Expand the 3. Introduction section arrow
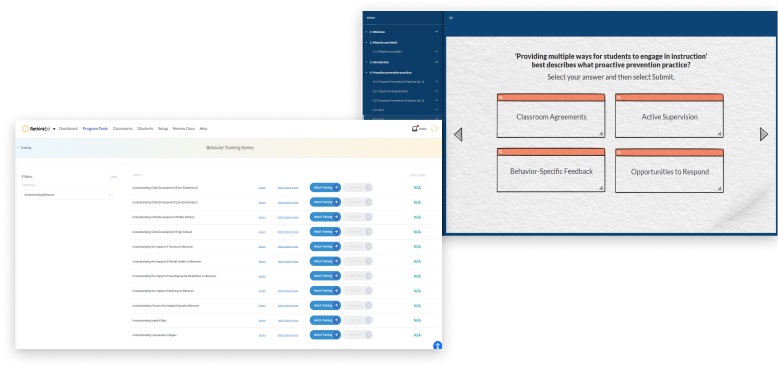Viewport: 778px width, 378px height. 366,63
